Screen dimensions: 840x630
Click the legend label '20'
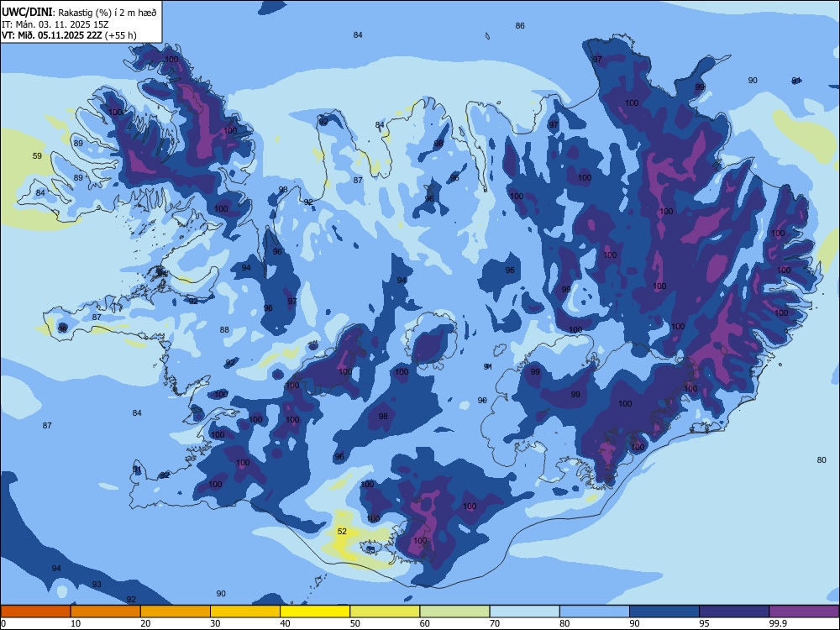[145, 623]
